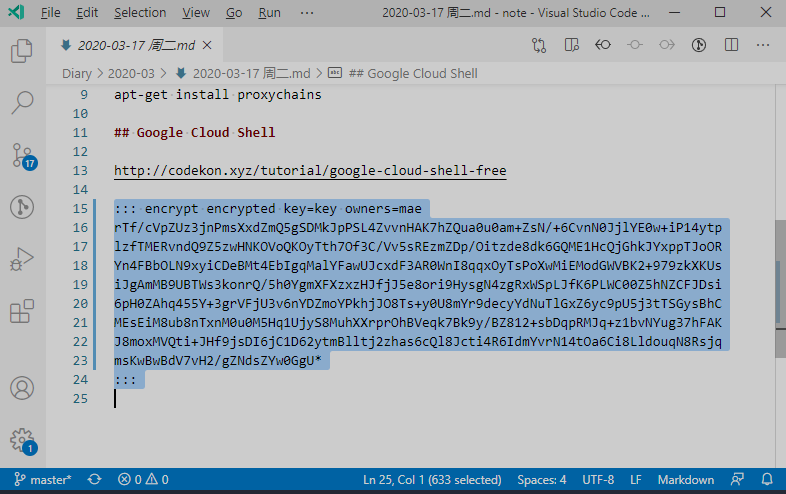Open the Git Graph icon in activity bar

pos(22,207)
